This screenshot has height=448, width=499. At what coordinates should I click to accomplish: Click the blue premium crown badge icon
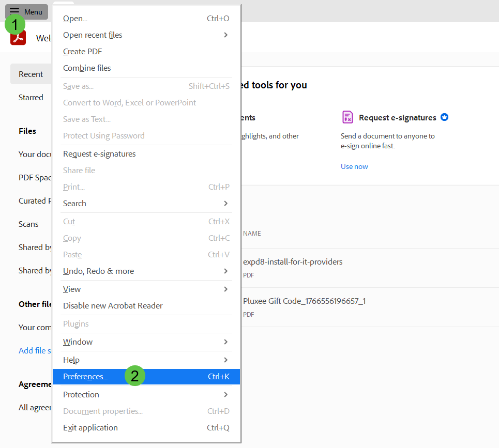pos(444,117)
